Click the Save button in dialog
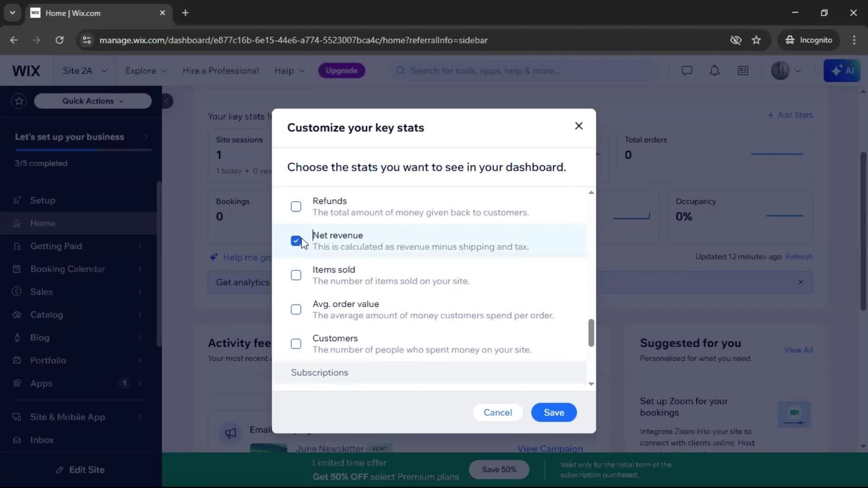 (554, 413)
